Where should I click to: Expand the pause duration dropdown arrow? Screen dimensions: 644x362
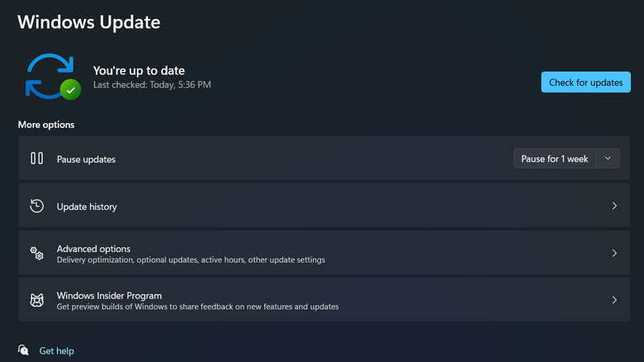click(x=608, y=159)
